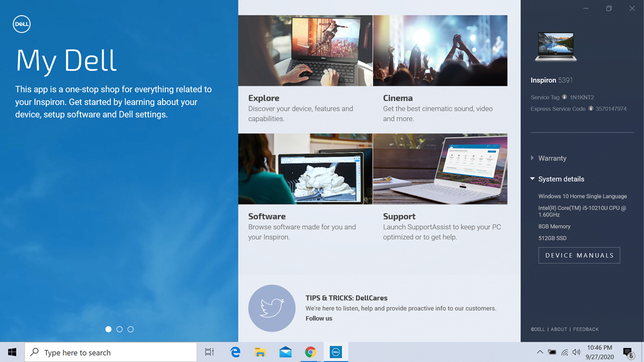Click the DEVICE MANUALS button

579,255
